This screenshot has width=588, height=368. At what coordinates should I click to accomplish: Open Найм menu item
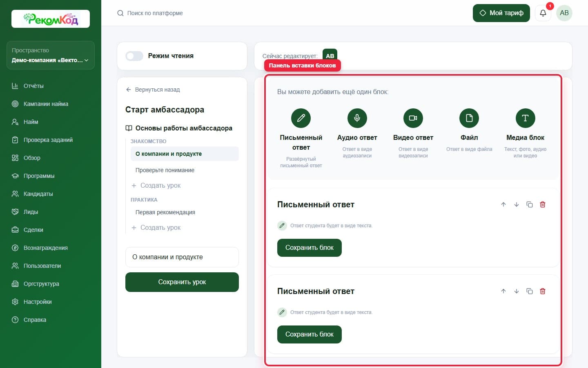(51, 122)
